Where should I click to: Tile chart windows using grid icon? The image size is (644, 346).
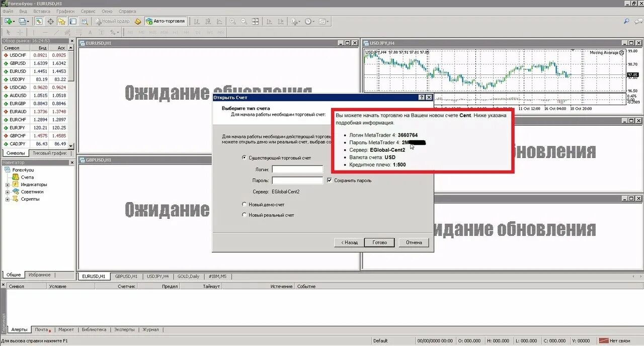(x=256, y=21)
